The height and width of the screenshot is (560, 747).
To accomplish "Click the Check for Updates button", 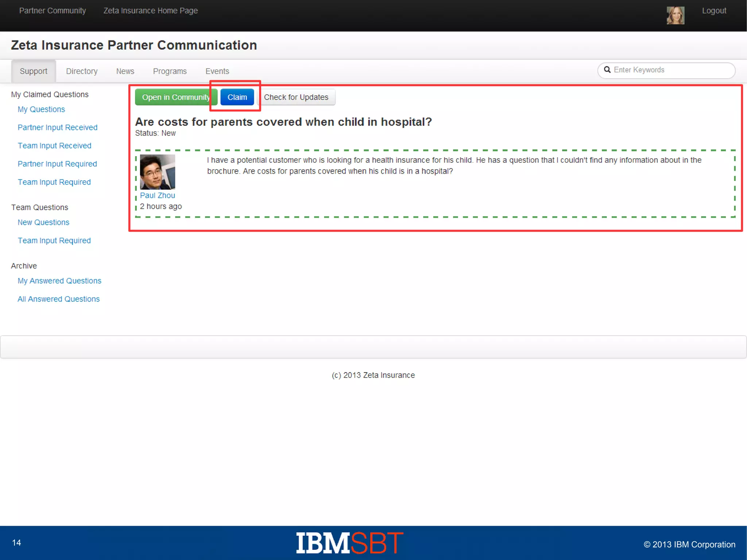I will (x=296, y=97).
